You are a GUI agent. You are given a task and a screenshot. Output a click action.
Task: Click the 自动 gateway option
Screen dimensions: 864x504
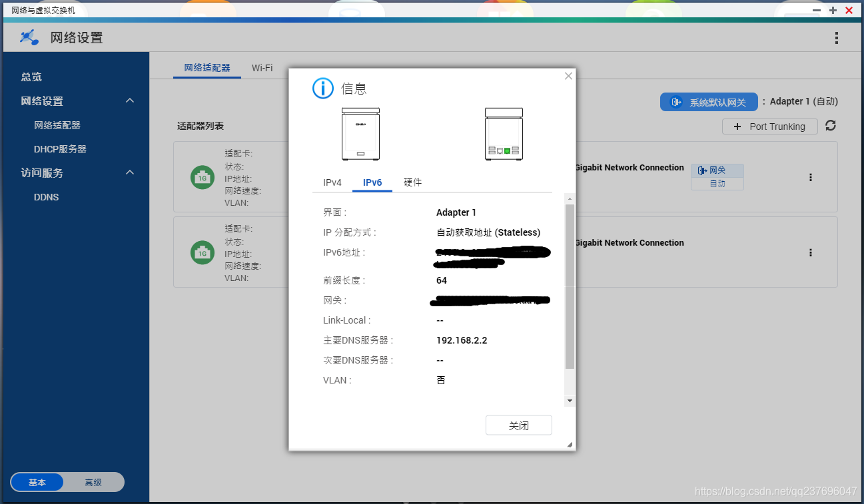(x=717, y=183)
